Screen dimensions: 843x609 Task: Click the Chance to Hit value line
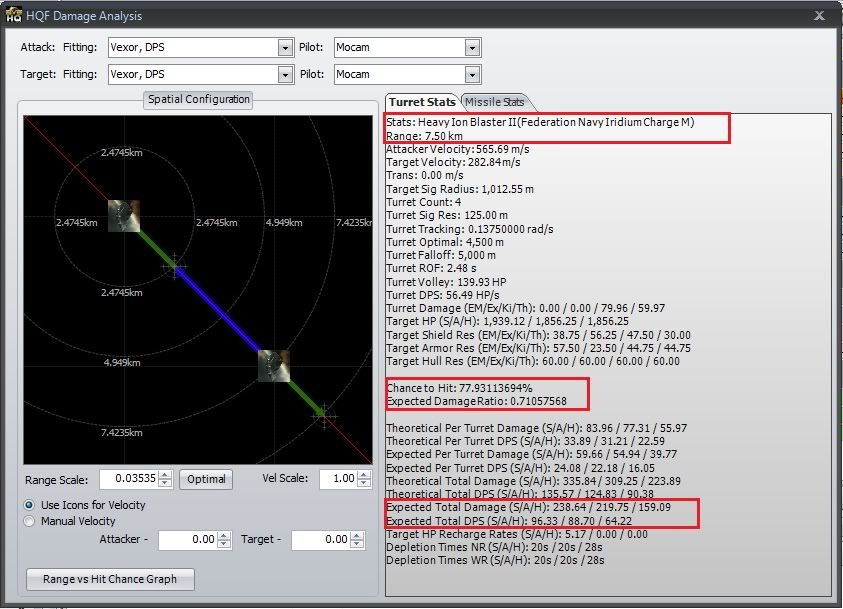pyautogui.click(x=459, y=388)
